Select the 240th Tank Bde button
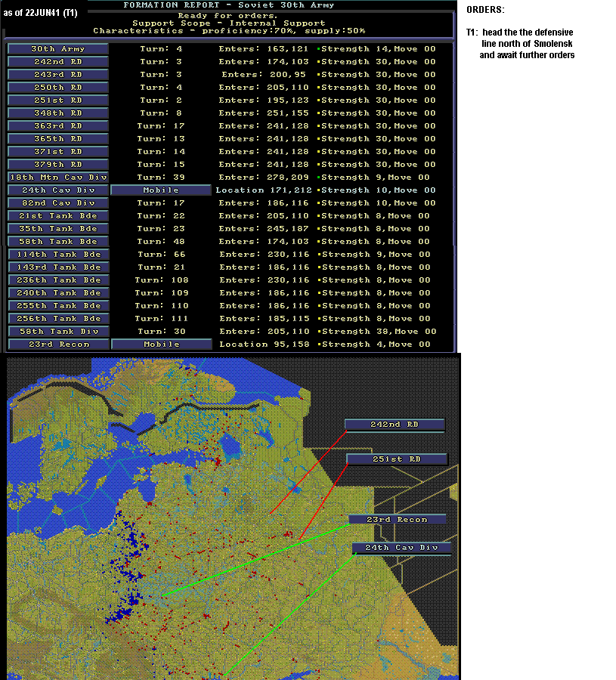The height and width of the screenshot is (680, 616). click(58, 293)
